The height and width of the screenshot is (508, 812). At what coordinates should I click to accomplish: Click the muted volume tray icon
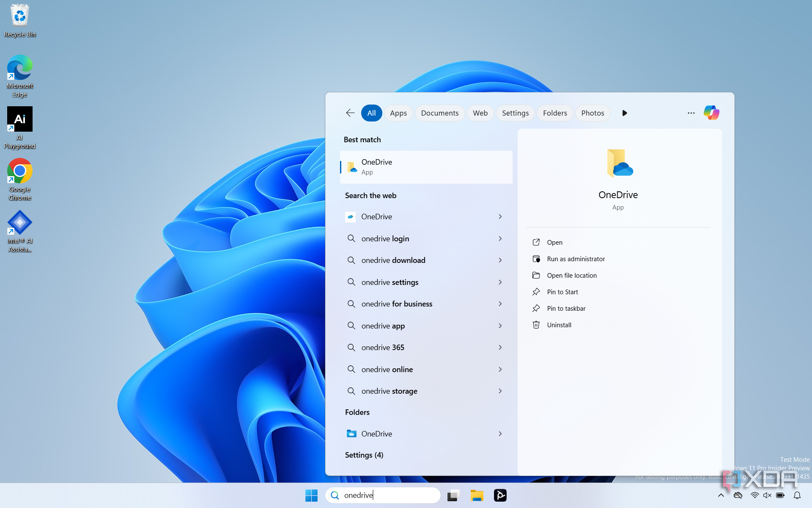[768, 495]
